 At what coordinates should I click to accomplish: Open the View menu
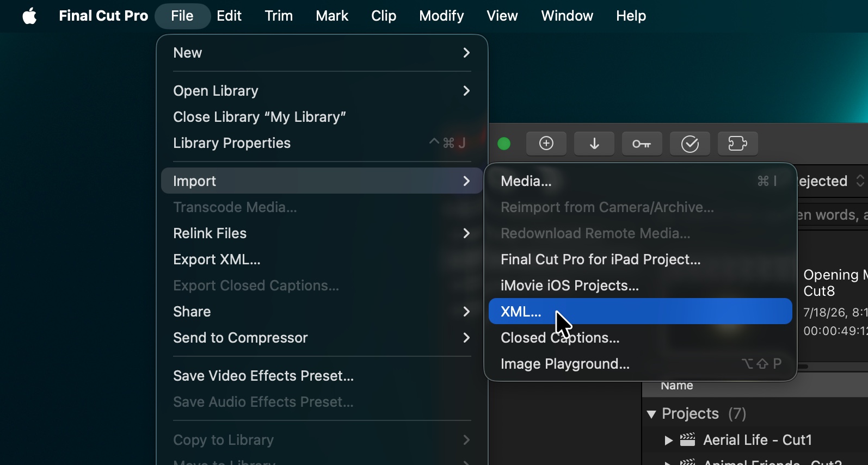tap(502, 16)
